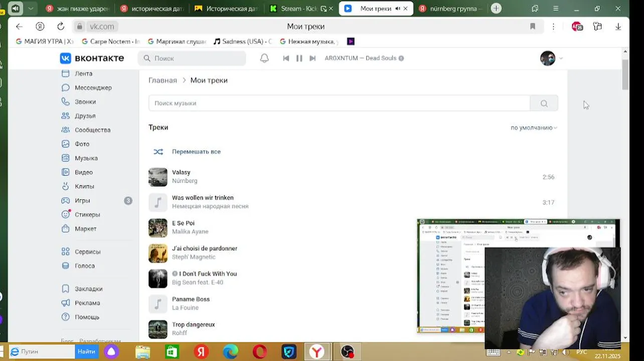Viewport: 644px width, 361px height.
Task: Click the VK Поиск search field
Action: click(192, 58)
